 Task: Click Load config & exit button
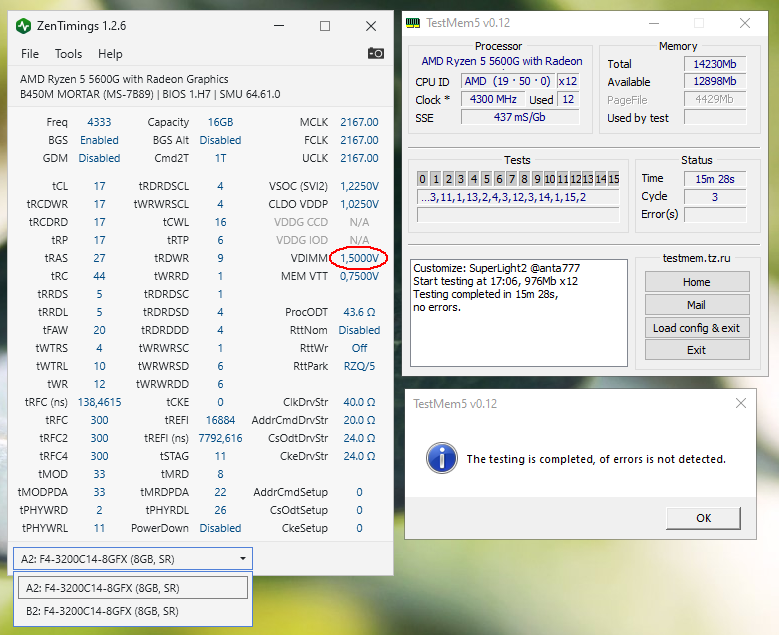[x=697, y=328]
